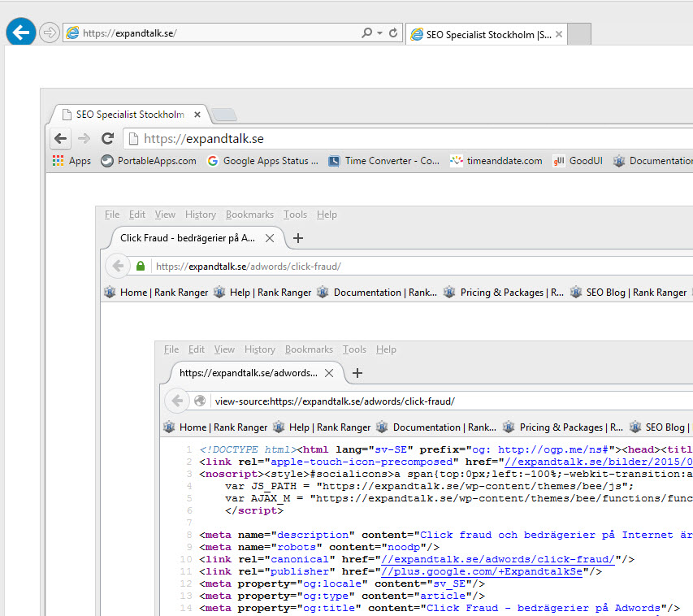
Task: Close the Chrome SEO Specialist Stockholm tab
Action: pos(197,115)
